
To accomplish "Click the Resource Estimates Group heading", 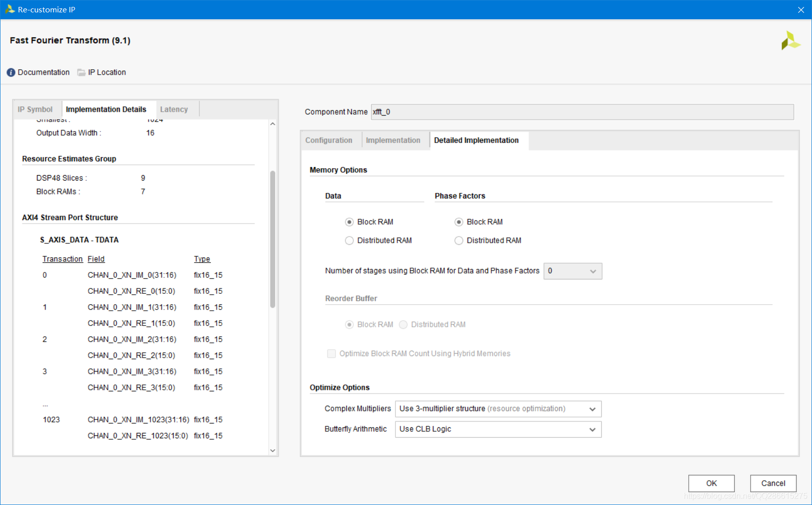I will click(x=69, y=159).
